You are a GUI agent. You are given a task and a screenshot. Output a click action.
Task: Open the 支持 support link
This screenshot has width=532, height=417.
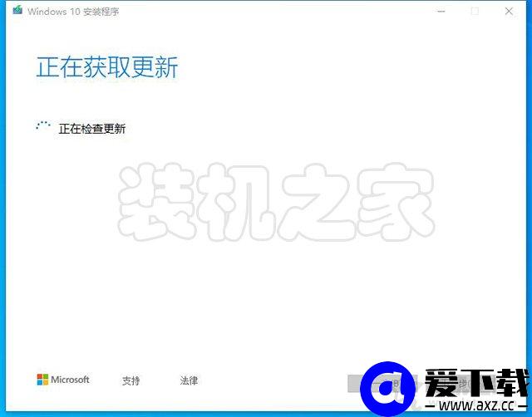(x=131, y=380)
